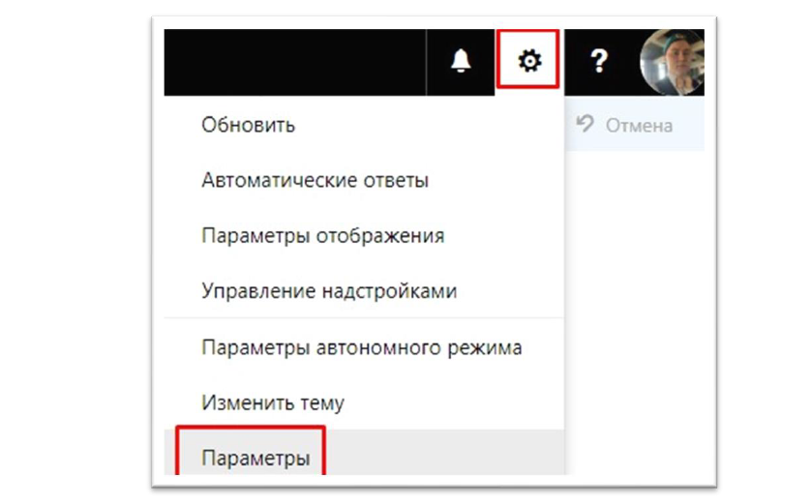Select Обновить from the settings menu
This screenshot has height=504, width=812.
coord(248,125)
